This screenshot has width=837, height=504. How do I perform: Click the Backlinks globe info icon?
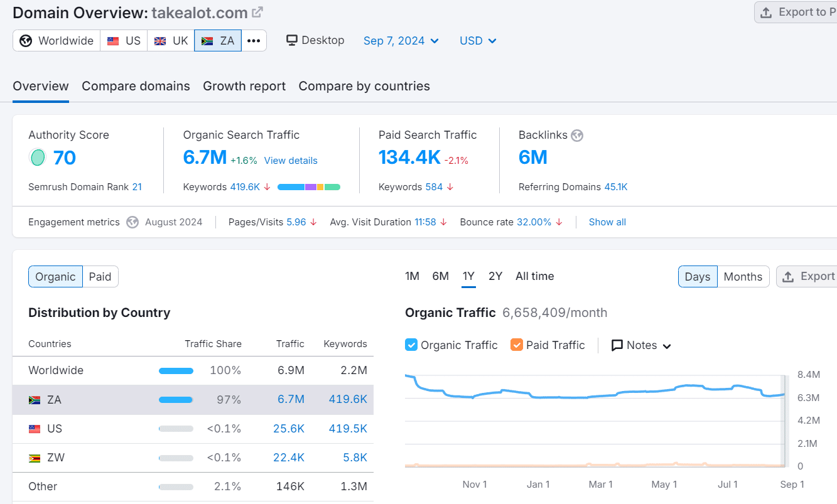coord(577,135)
